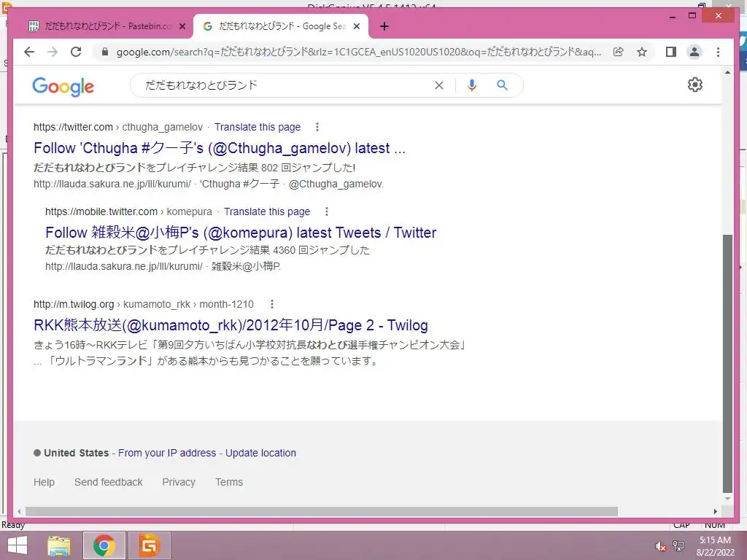Switch to DiskGenius from the taskbar
Viewport: 747px width, 560px height.
[149, 545]
